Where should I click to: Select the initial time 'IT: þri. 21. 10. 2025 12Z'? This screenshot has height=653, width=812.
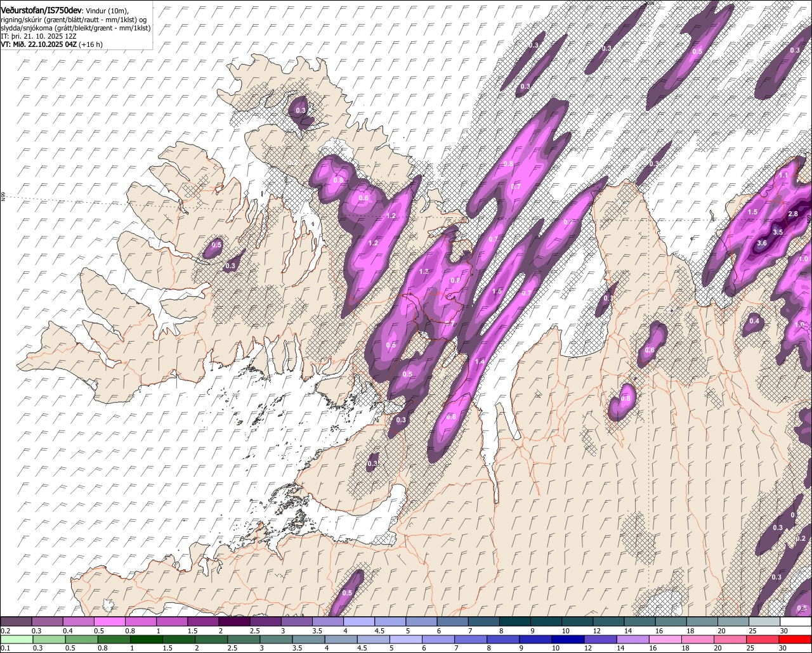click(38, 36)
